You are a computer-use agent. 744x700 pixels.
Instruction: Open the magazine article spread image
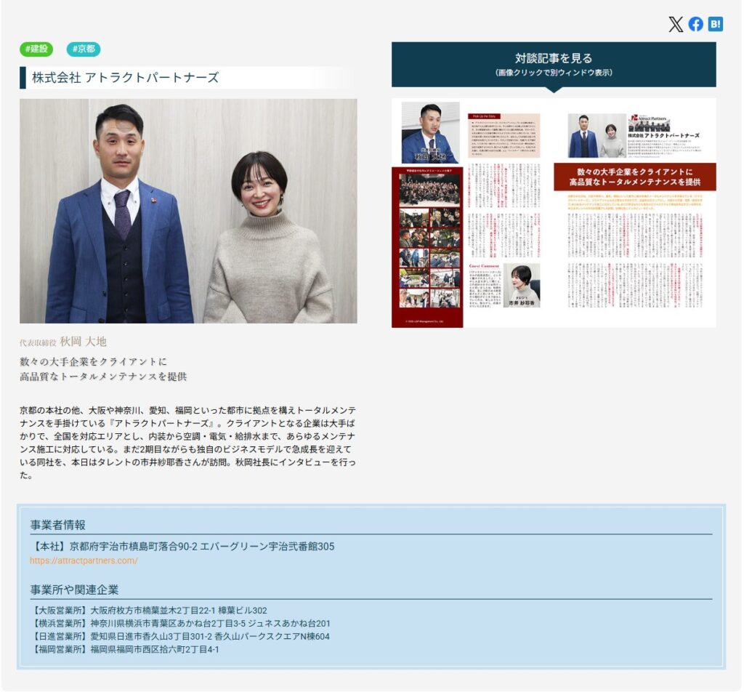[x=553, y=212]
